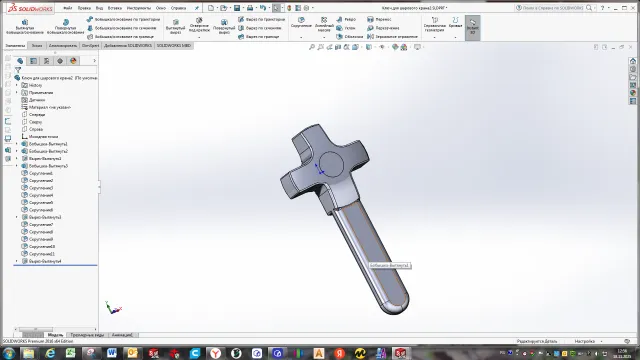Expand the FeatureManager panel tabs arrow

tap(94, 61)
